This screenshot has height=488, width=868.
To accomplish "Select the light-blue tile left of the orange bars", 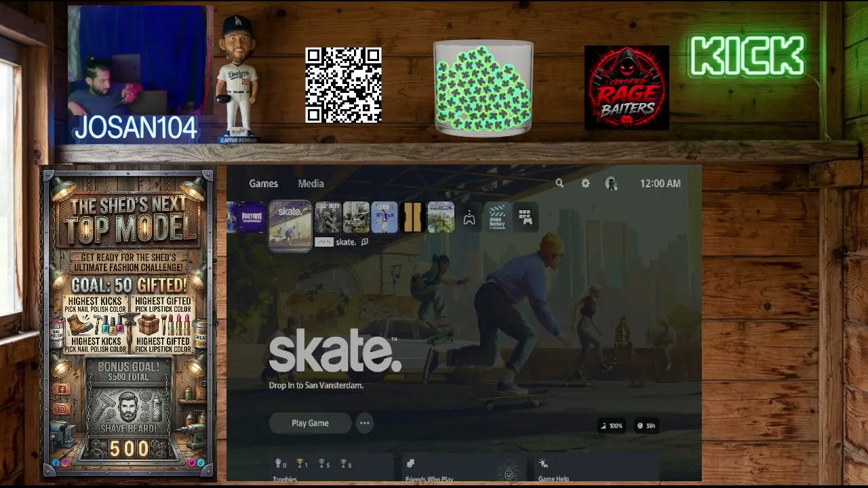I will tap(384, 217).
